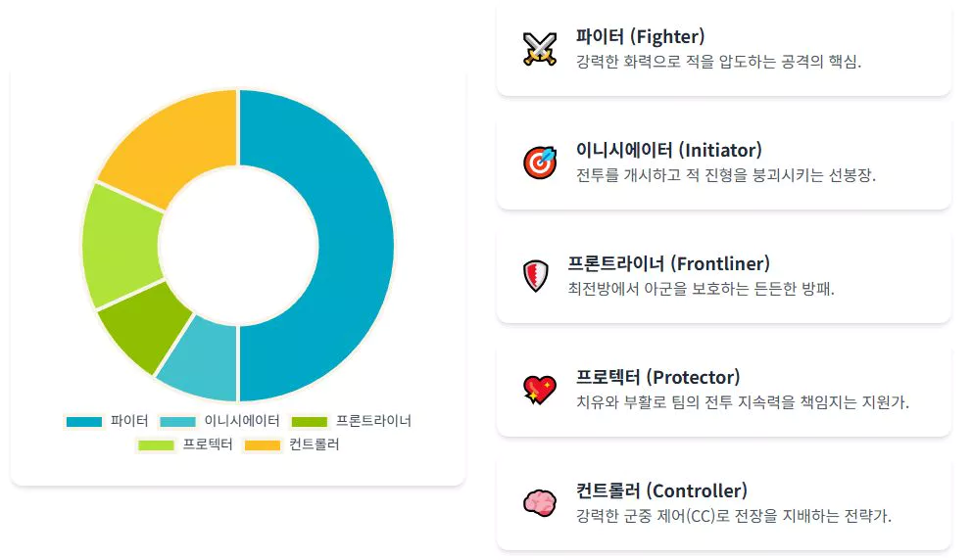Toggle 컨트롤러 series in chart legend
This screenshot has width=972, height=560.
coord(292,445)
